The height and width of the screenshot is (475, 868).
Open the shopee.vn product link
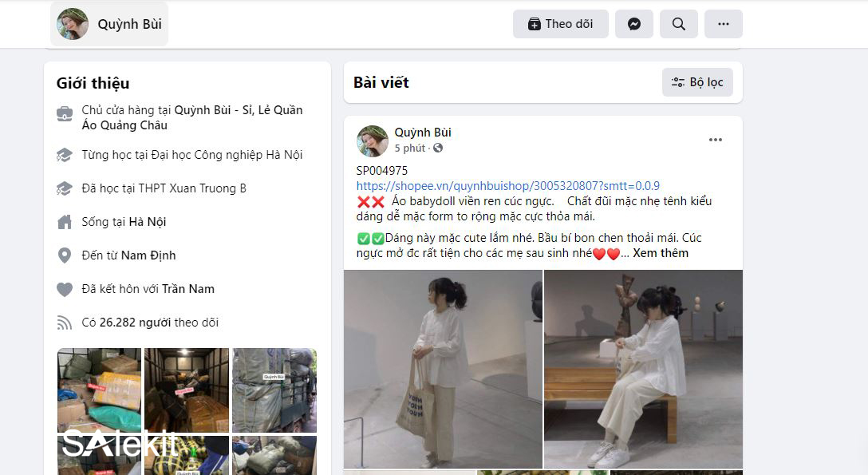(x=507, y=185)
